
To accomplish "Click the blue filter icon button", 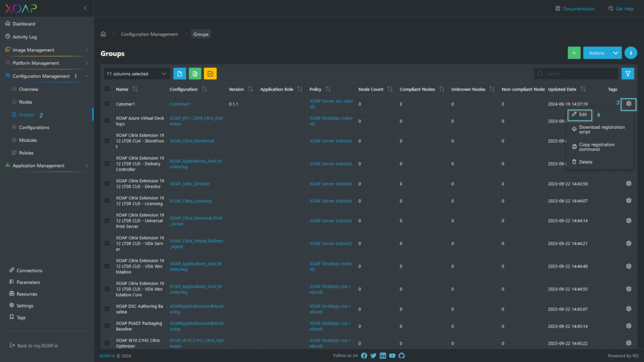I will coord(628,74).
